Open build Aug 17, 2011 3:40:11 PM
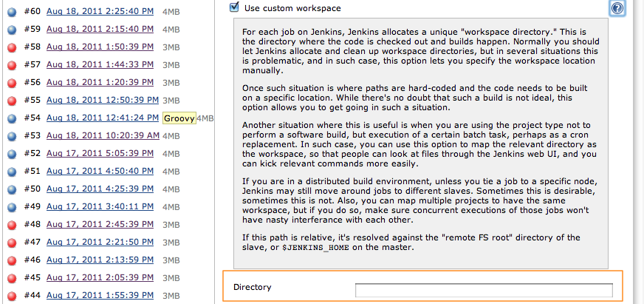The height and width of the screenshot is (304, 644). point(100,206)
